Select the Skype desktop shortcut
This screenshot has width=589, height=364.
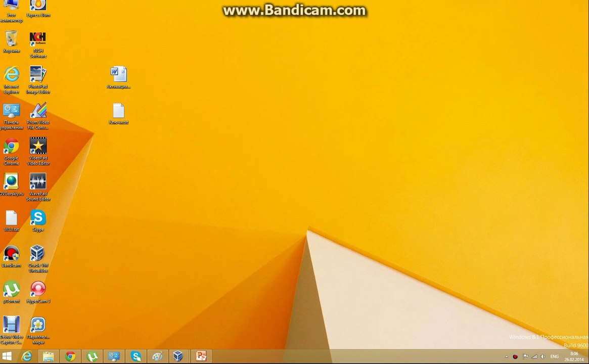pos(38,221)
